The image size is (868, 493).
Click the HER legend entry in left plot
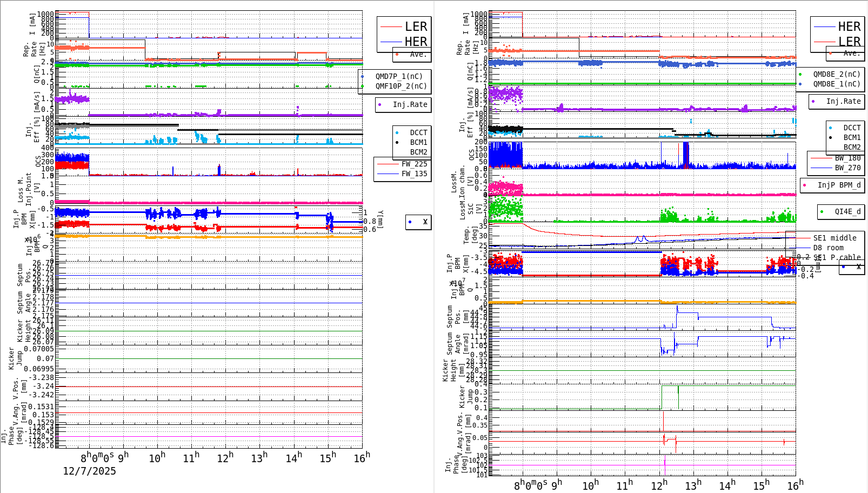(416, 42)
